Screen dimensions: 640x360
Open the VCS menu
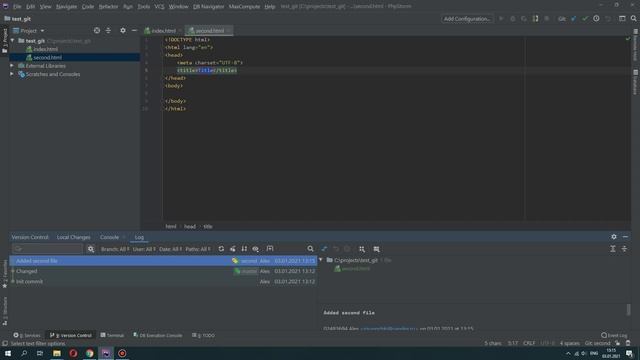pyautogui.click(x=159, y=7)
